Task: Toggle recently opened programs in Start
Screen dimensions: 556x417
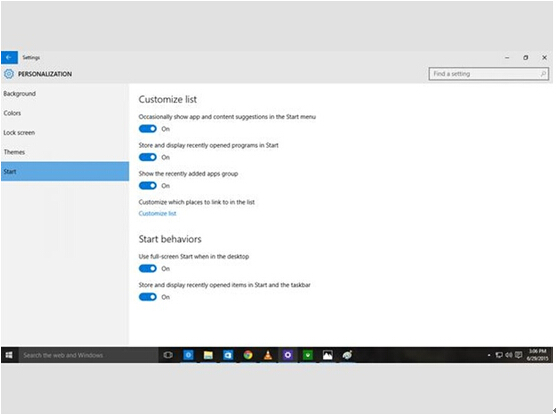Action: click(148, 157)
